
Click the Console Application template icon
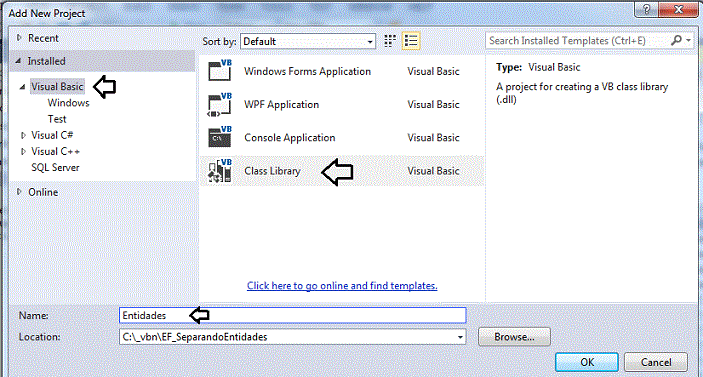click(x=220, y=137)
